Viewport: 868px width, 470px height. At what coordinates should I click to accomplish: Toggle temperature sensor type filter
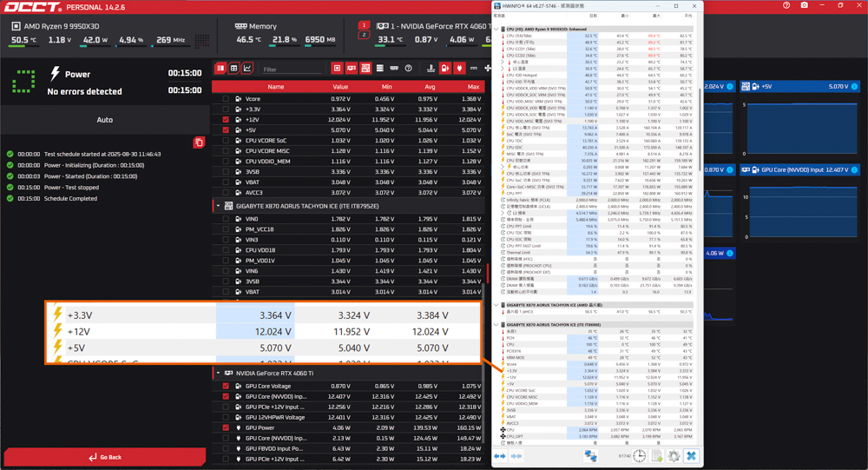click(x=431, y=68)
